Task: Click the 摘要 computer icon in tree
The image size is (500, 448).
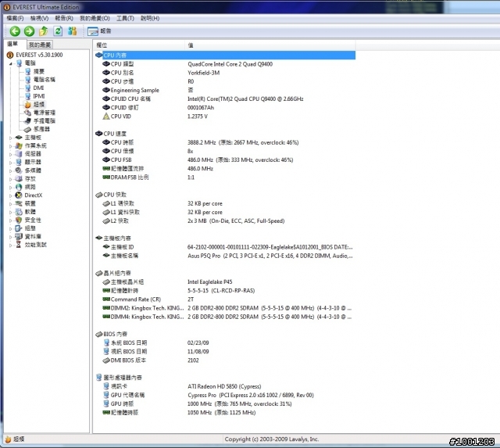Action: pyautogui.click(x=28, y=71)
